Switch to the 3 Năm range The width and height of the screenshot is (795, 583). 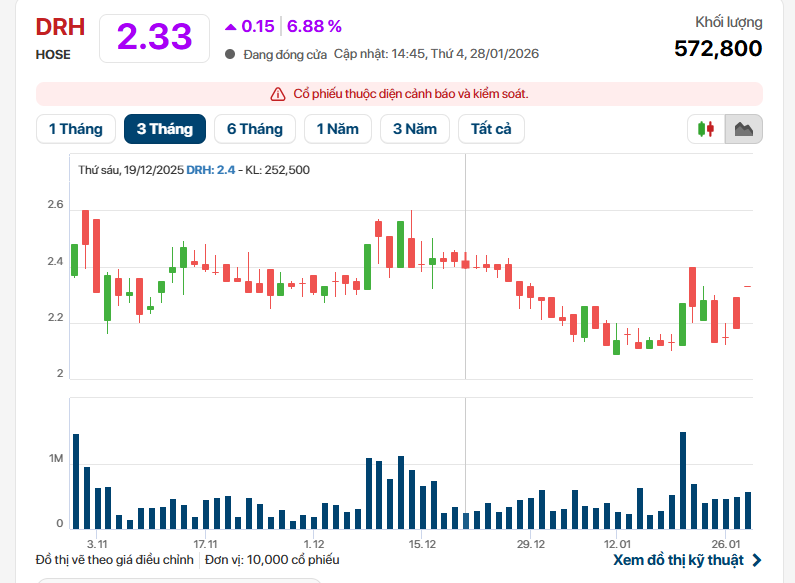[x=415, y=129]
